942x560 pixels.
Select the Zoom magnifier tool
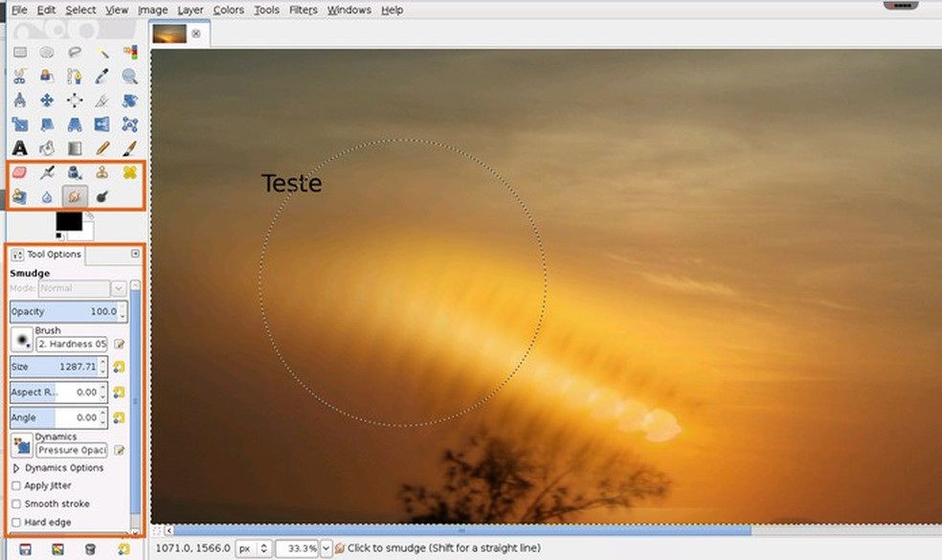130,77
